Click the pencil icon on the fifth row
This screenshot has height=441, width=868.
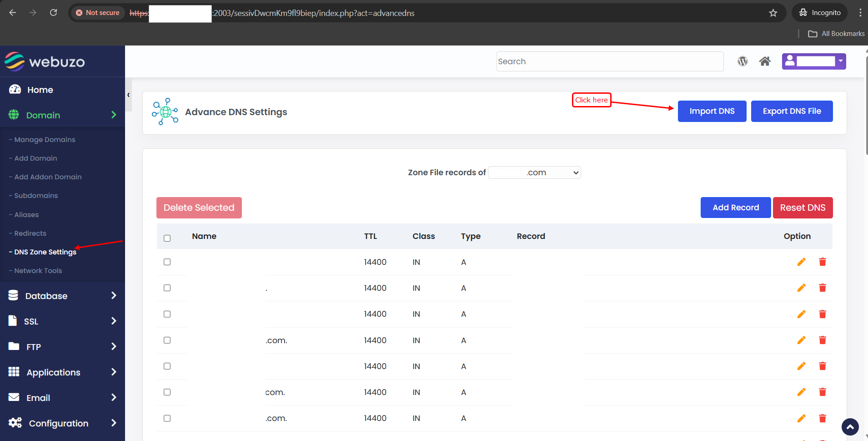(801, 366)
